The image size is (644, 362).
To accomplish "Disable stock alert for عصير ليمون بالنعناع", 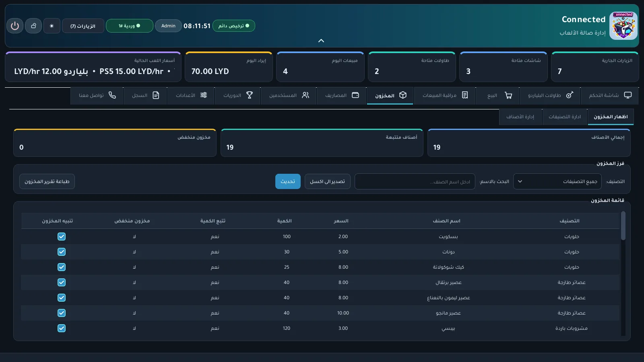I will coord(62,298).
